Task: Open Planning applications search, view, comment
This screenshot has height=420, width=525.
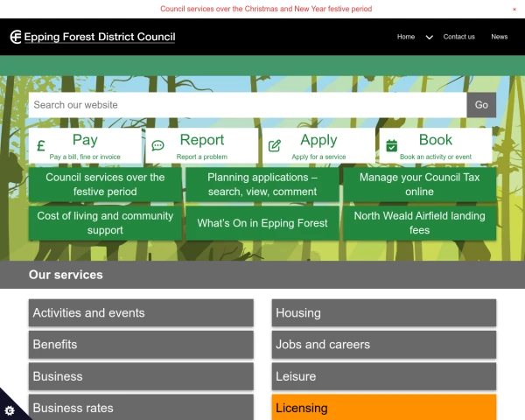Action: [x=262, y=185]
